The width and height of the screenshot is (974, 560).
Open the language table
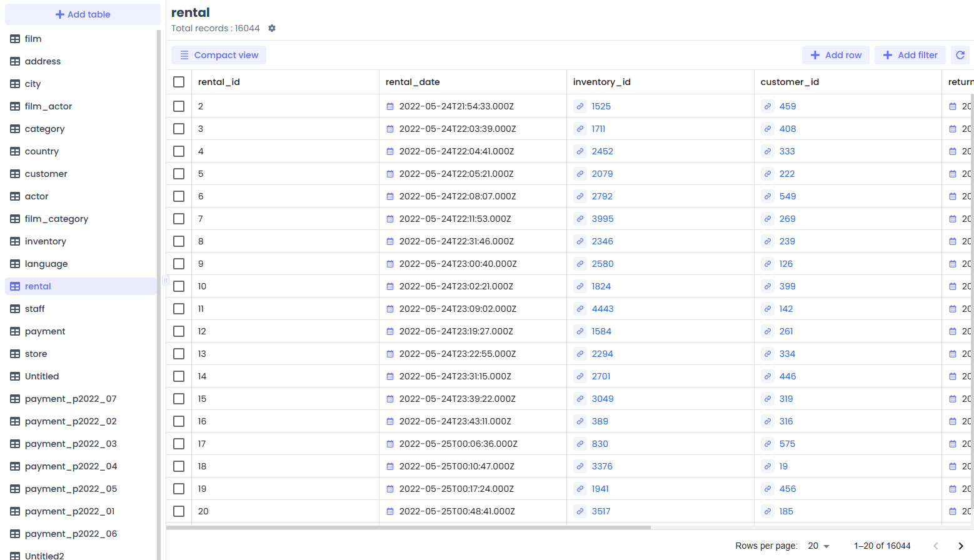click(81, 264)
